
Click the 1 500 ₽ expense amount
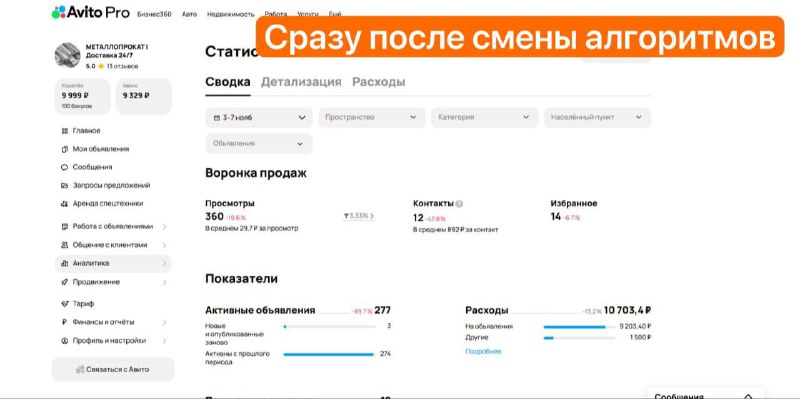tap(640, 338)
